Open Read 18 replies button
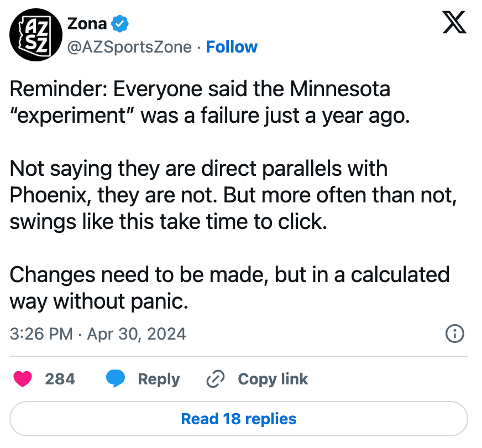Viewport: 482px width, 448px height. point(239,419)
